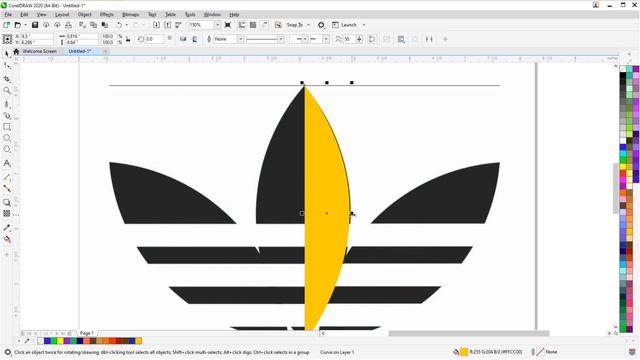Click the rotation angle field
Viewport: 640px width, 360px height.
tap(154, 39)
